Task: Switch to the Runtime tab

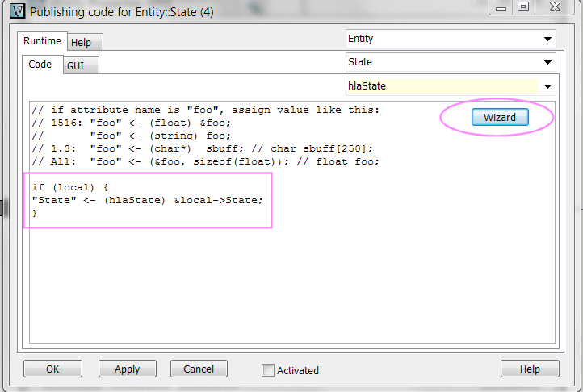Action: pos(41,41)
